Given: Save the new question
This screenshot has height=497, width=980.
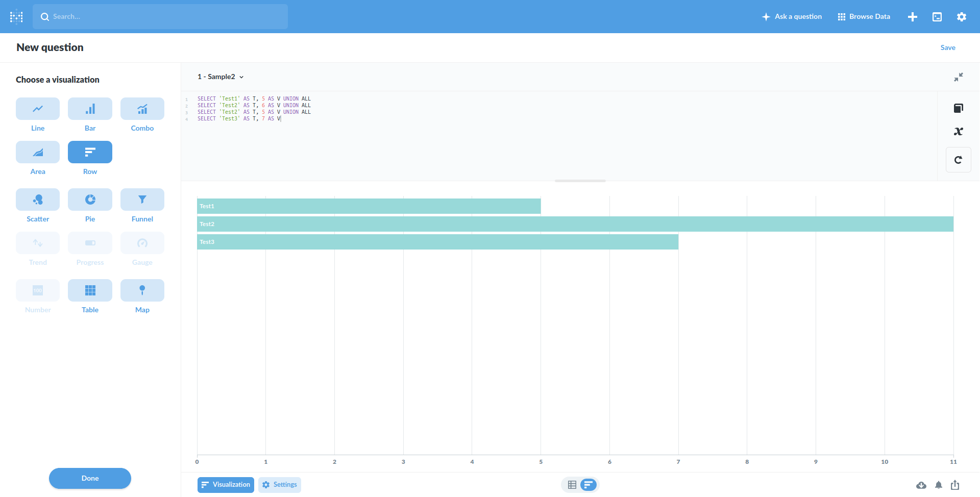Looking at the screenshot, I should (948, 47).
